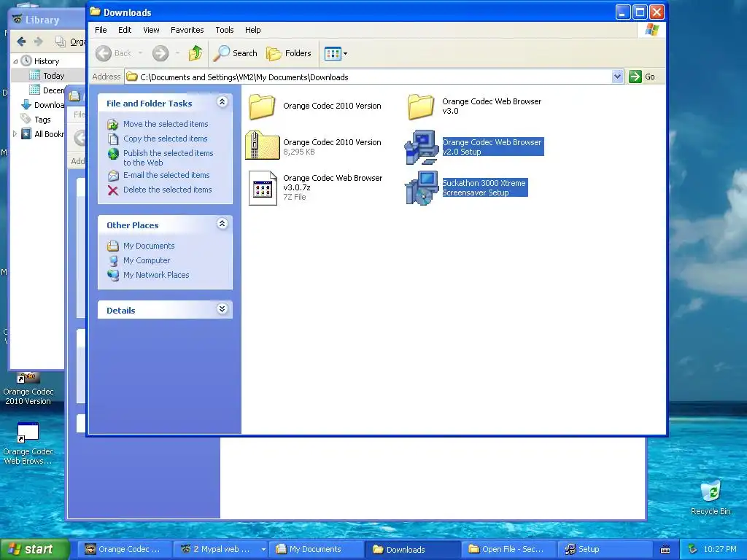Viewport: 747px width, 560px height.
Task: Open the Recycle Bin
Action: coord(711,497)
